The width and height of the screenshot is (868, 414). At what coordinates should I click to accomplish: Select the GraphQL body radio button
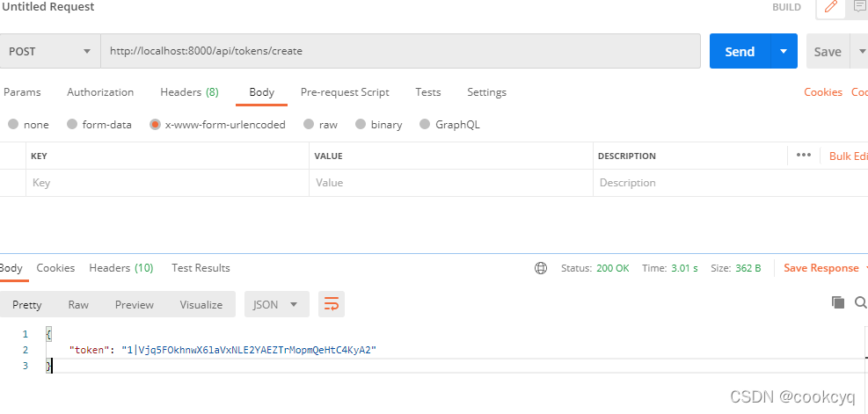[x=425, y=125]
